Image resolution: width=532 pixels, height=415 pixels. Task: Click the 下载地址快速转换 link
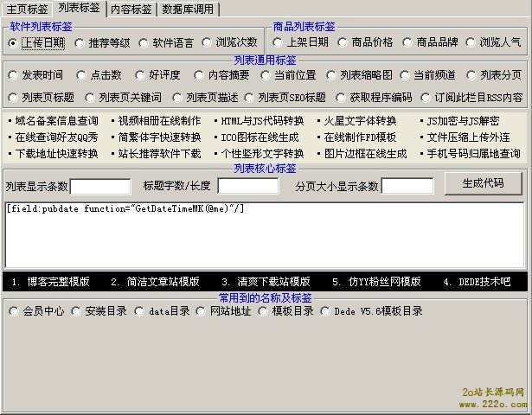(x=57, y=154)
